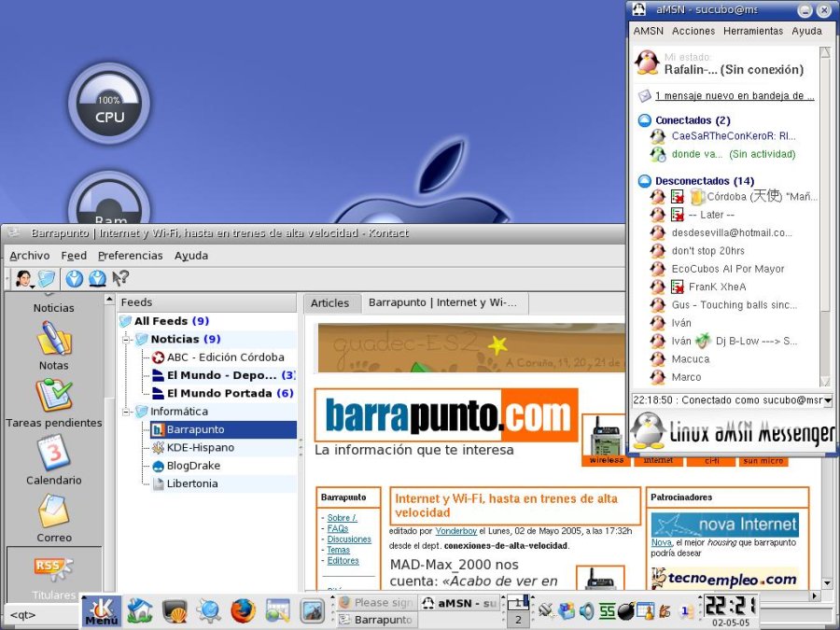The width and height of the screenshot is (840, 630).
Task: Click the CPU monitor desktop widget
Action: [x=109, y=103]
